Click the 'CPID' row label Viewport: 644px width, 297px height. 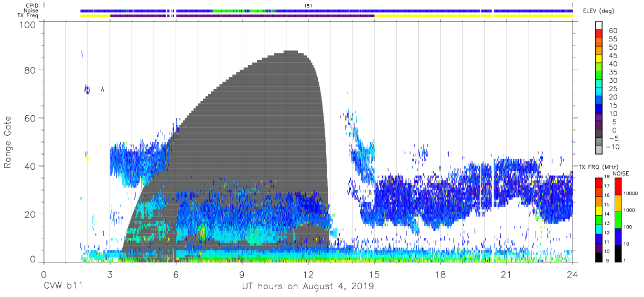[33, 5]
